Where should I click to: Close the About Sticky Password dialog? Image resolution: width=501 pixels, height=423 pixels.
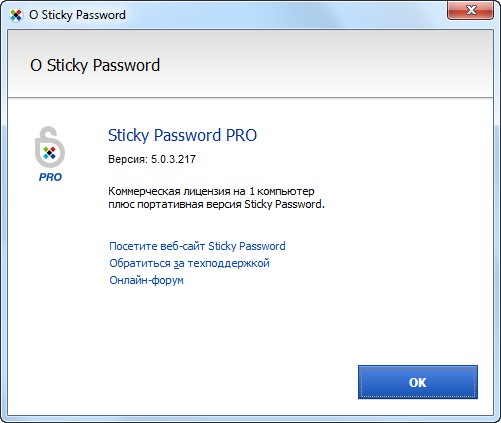pyautogui.click(x=470, y=10)
